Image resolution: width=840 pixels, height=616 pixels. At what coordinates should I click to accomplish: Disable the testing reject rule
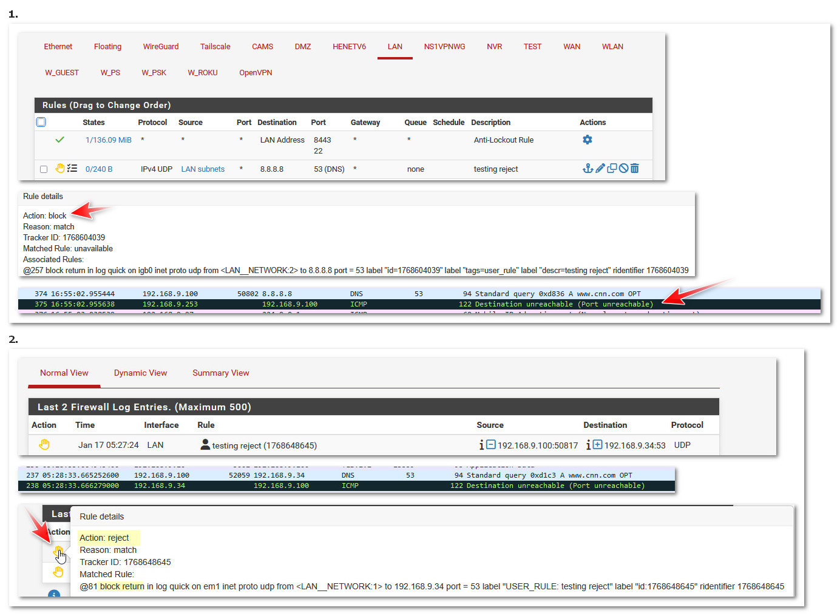tap(623, 169)
